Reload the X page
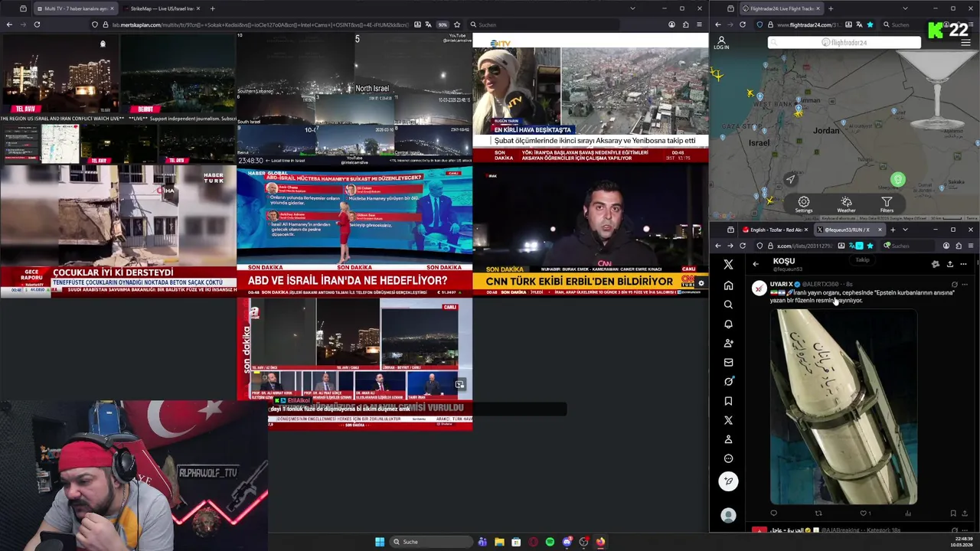Screen dimensions: 980x551 743,246
